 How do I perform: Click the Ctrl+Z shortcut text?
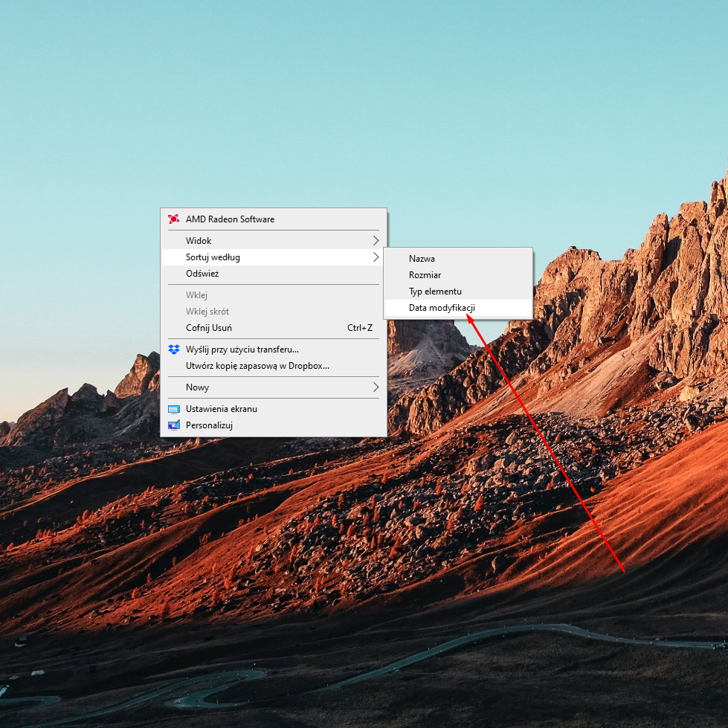pyautogui.click(x=360, y=328)
